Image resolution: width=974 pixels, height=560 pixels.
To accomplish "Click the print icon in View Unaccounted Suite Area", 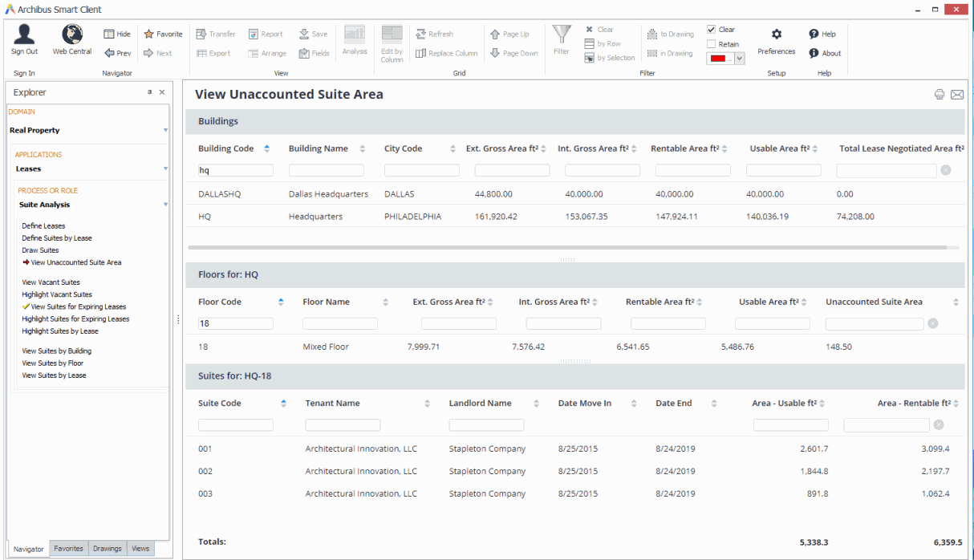I will coord(939,94).
